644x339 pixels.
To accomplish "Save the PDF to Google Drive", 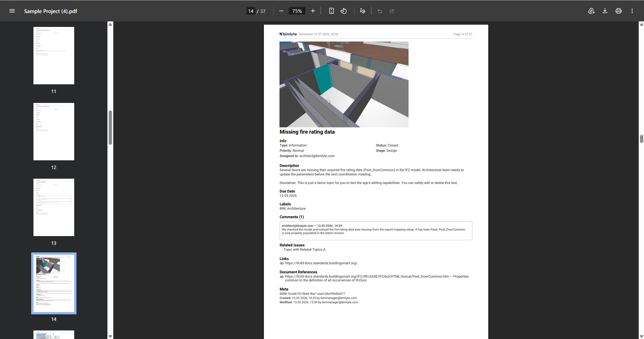I will tap(591, 11).
